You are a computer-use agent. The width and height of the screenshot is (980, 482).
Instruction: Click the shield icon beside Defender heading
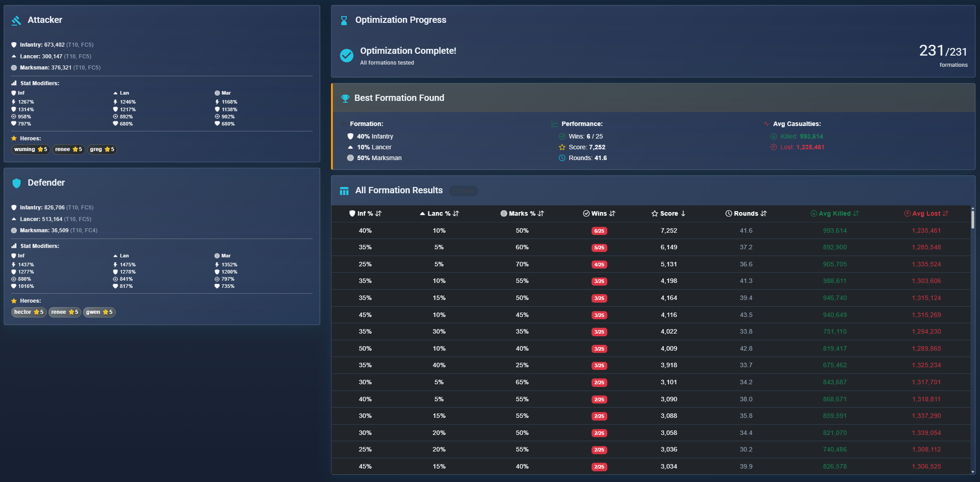(17, 182)
